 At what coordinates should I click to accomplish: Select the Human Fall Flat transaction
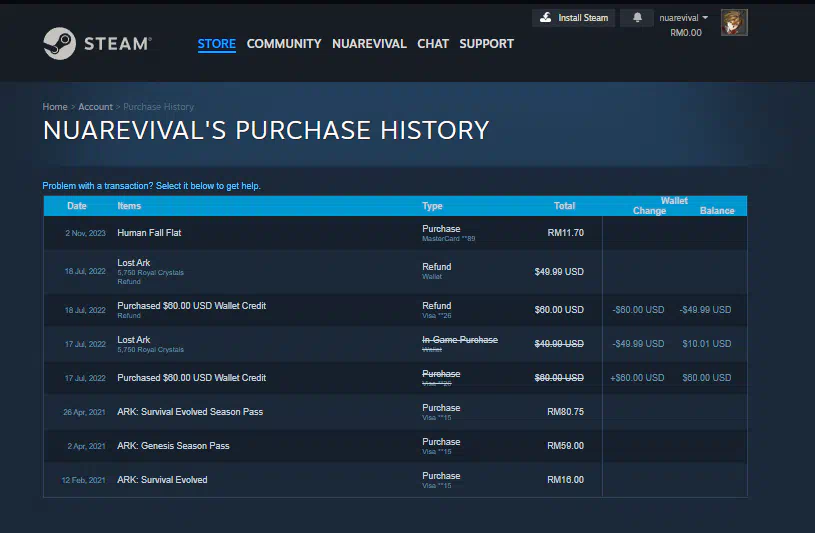tap(395, 233)
